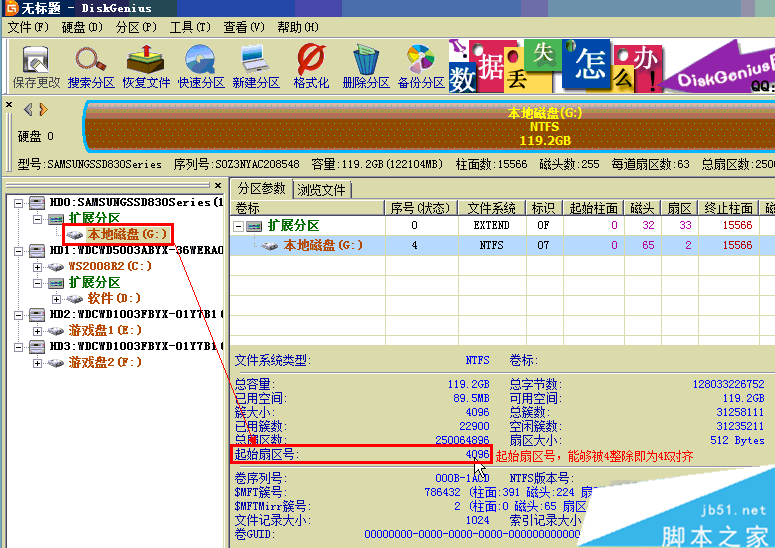Viewport: 775px width, 548px height.
Task: Open the 文件(F) menu
Action: 28,27
